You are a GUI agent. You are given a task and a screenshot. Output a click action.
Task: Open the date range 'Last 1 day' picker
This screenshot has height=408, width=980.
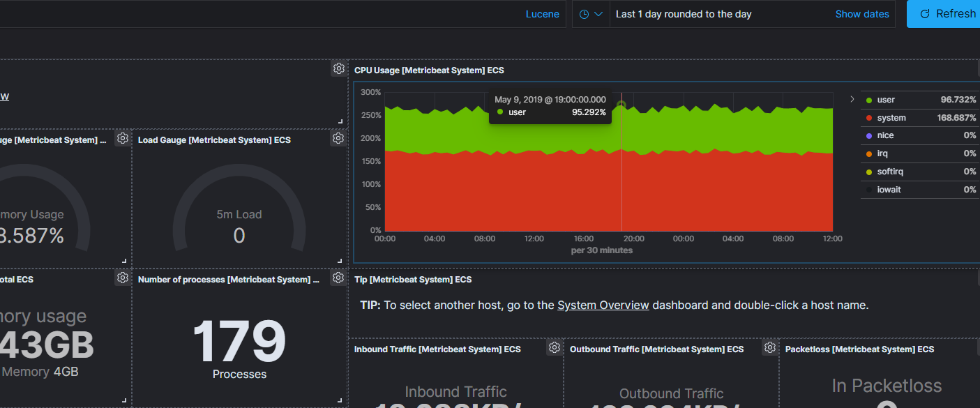[x=684, y=14]
